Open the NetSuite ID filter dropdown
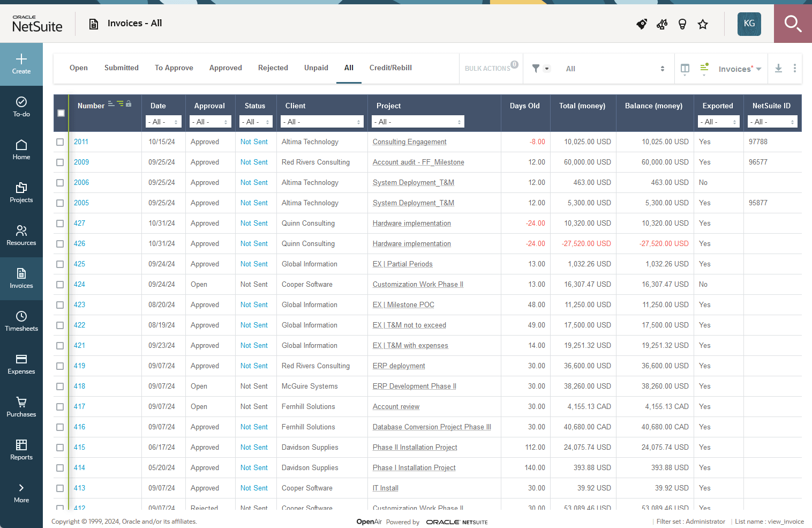 [772, 122]
